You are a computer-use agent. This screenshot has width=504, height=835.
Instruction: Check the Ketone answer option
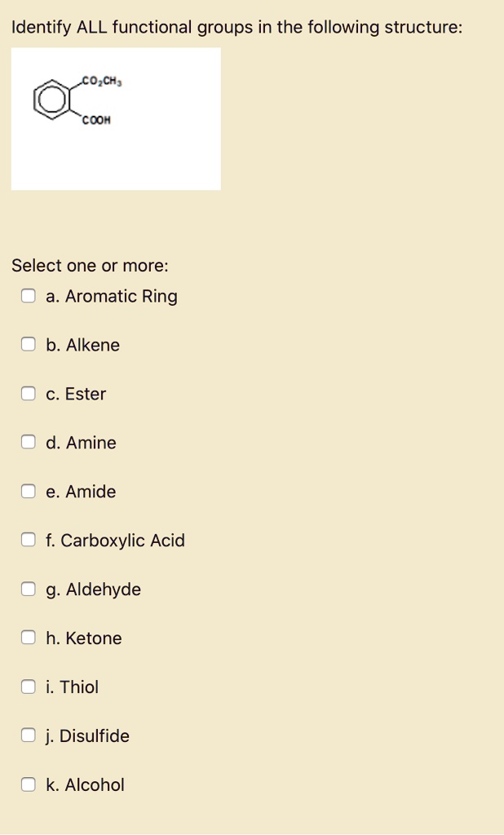(29, 637)
